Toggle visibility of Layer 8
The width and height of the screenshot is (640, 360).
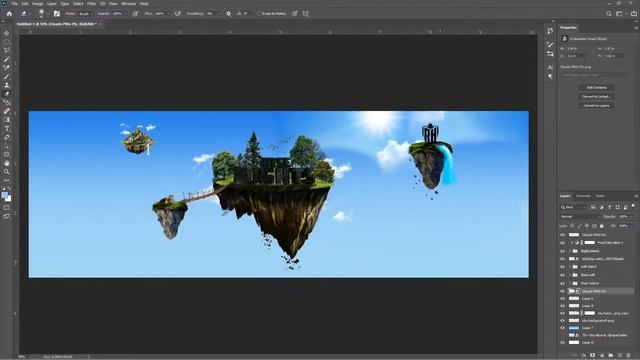coord(562,306)
